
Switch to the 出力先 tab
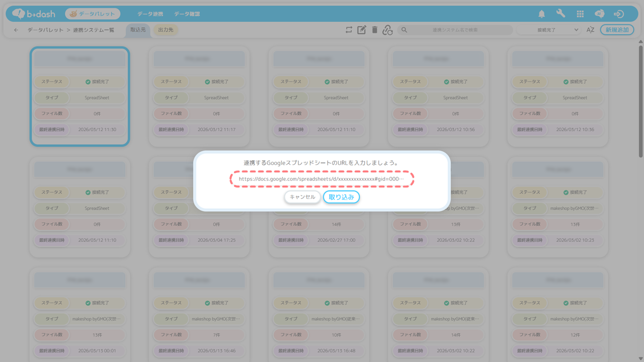(x=166, y=30)
